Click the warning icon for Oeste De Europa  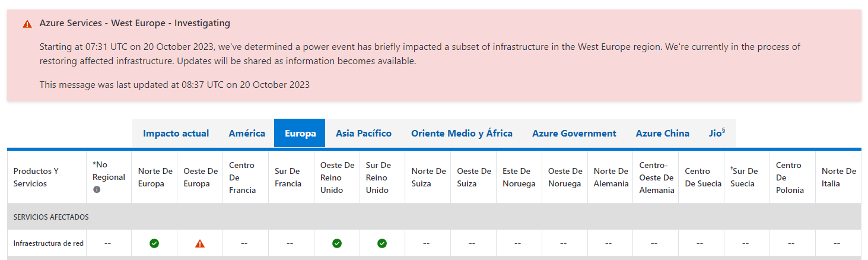tap(200, 243)
